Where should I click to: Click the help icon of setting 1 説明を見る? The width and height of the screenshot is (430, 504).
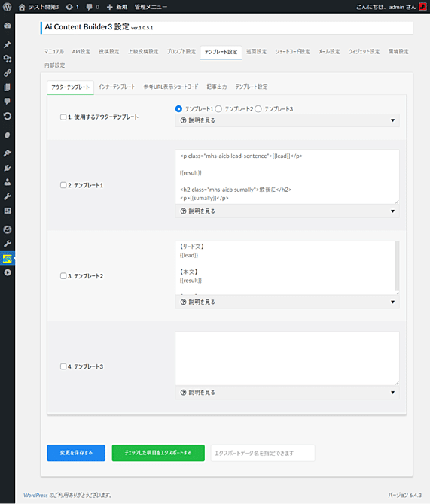(x=183, y=120)
